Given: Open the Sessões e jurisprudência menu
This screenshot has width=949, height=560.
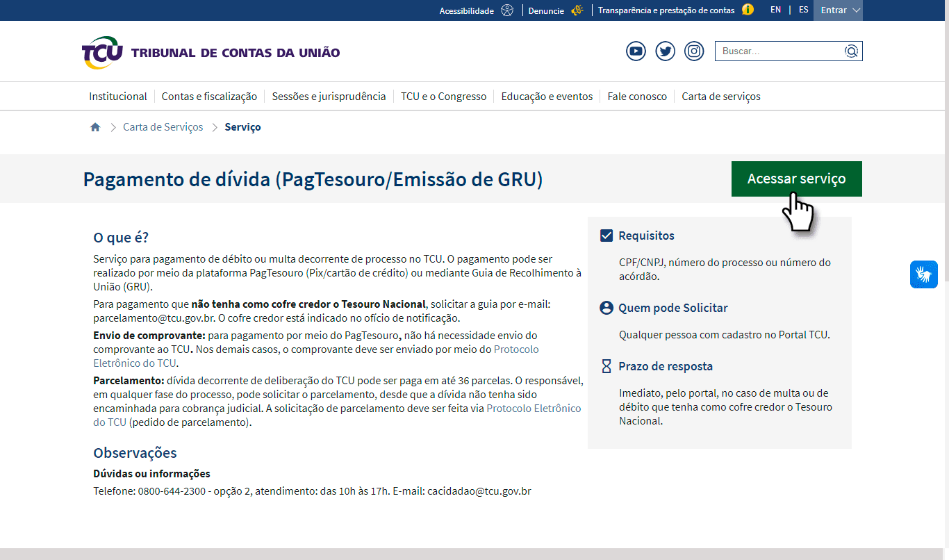Looking at the screenshot, I should (329, 97).
